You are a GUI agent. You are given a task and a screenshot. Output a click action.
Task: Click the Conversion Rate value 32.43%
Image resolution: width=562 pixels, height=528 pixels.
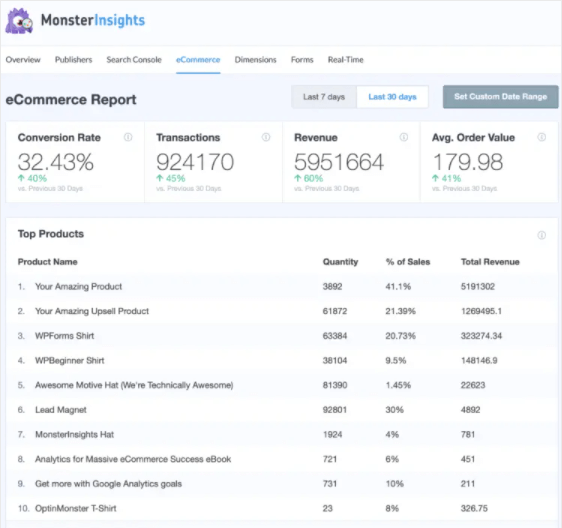point(56,162)
